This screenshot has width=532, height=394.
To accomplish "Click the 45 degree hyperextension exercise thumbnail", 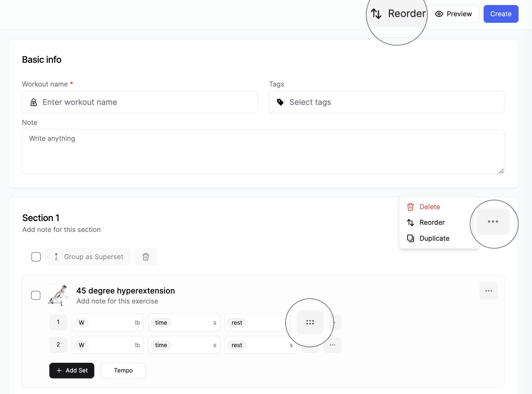I will 58,295.
